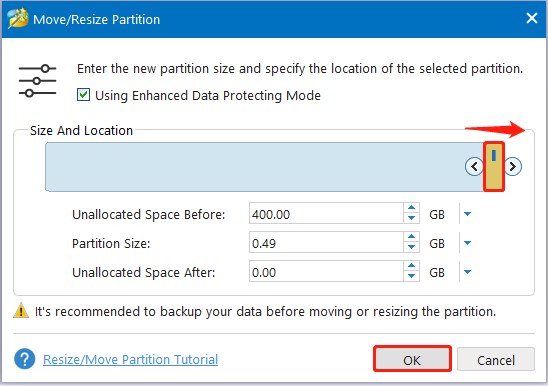The image size is (548, 386).
Task: Open the Resize/Move Partition Tutorial link
Action: (x=130, y=359)
